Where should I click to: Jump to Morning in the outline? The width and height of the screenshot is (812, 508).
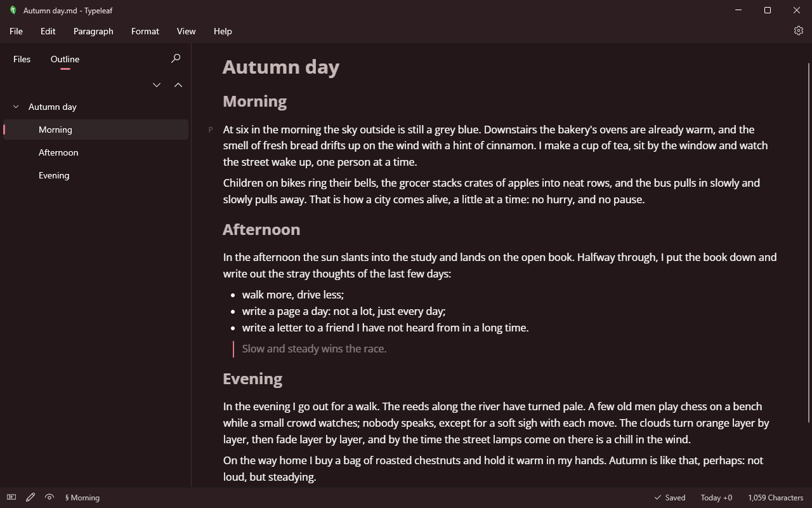point(96,130)
